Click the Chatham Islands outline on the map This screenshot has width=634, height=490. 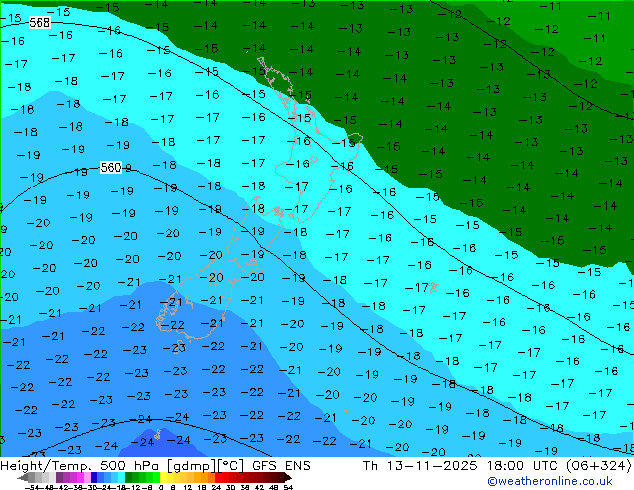click(x=433, y=287)
